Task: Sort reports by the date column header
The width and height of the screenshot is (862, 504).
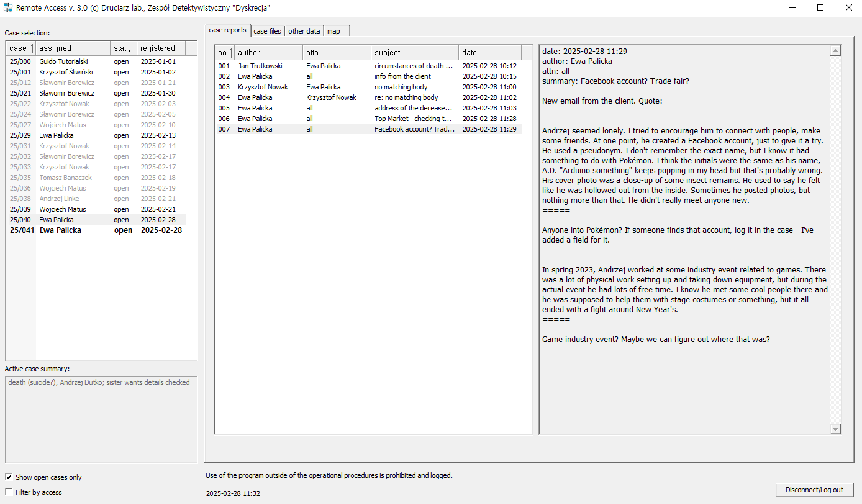Action: pos(490,53)
